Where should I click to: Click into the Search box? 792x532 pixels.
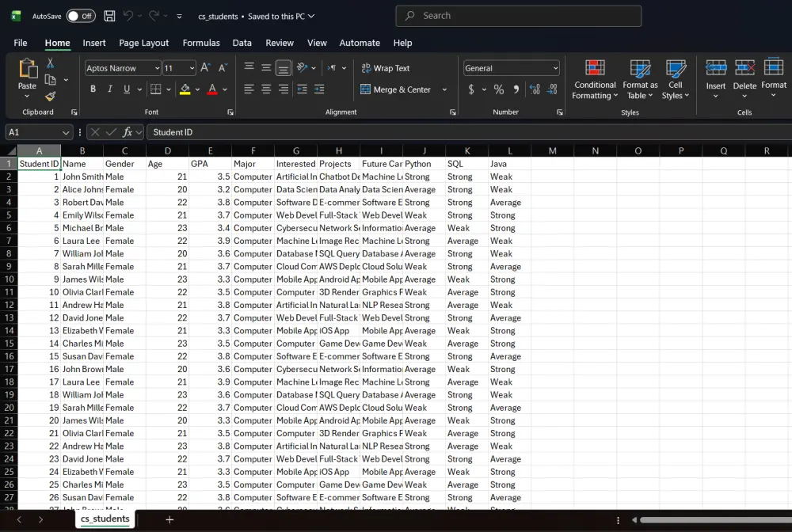click(x=519, y=16)
